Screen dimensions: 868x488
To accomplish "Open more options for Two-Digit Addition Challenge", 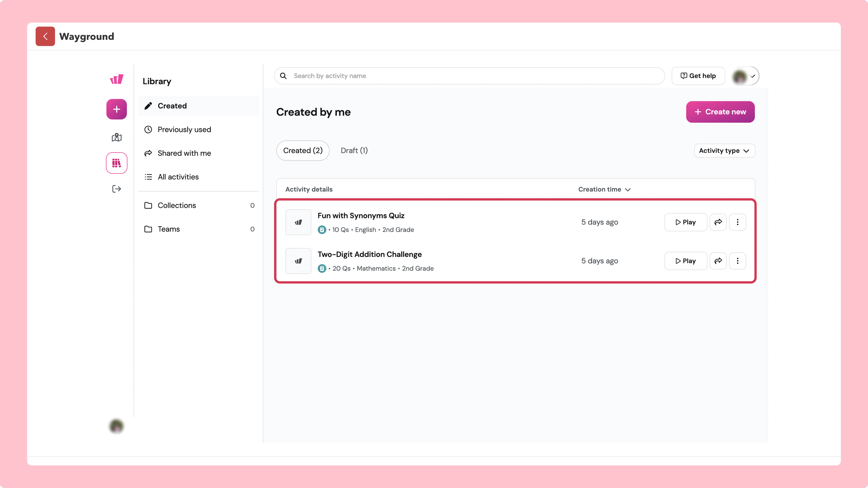I will point(738,261).
